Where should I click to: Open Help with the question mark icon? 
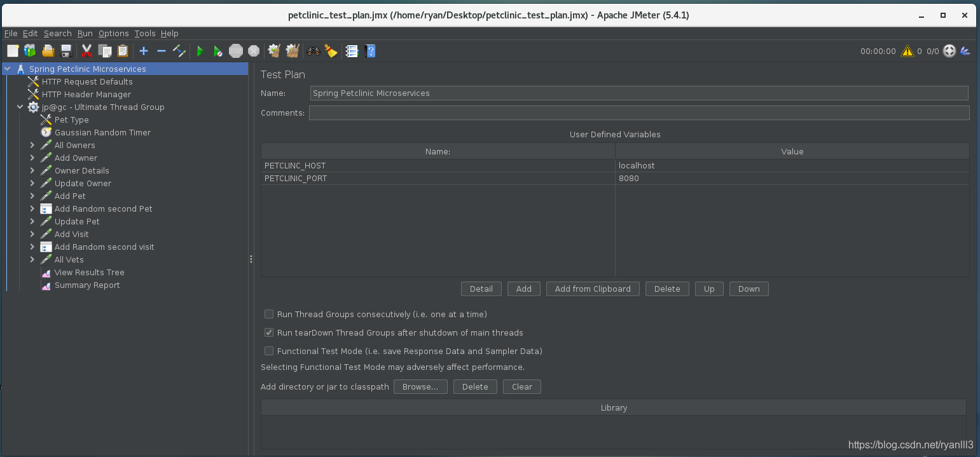tap(370, 51)
